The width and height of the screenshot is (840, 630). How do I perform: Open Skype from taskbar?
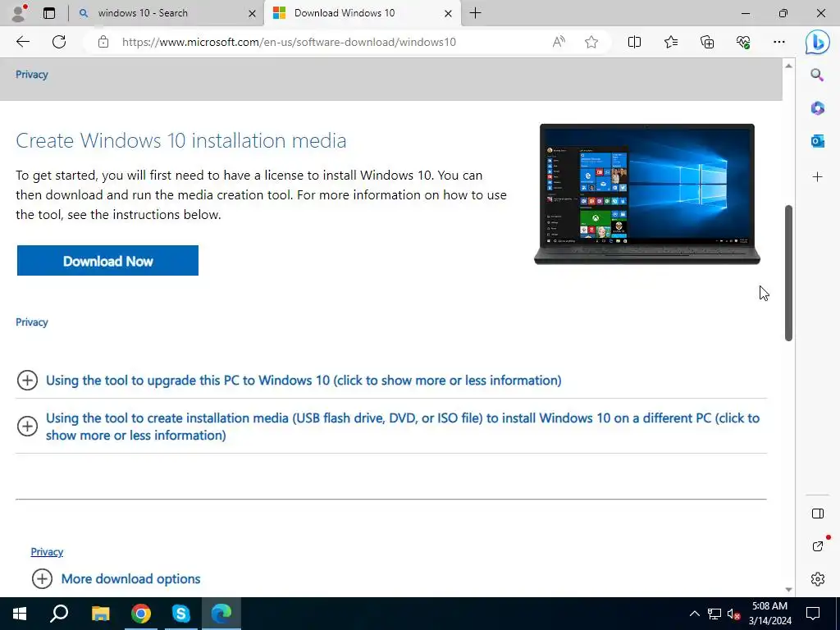tap(181, 614)
